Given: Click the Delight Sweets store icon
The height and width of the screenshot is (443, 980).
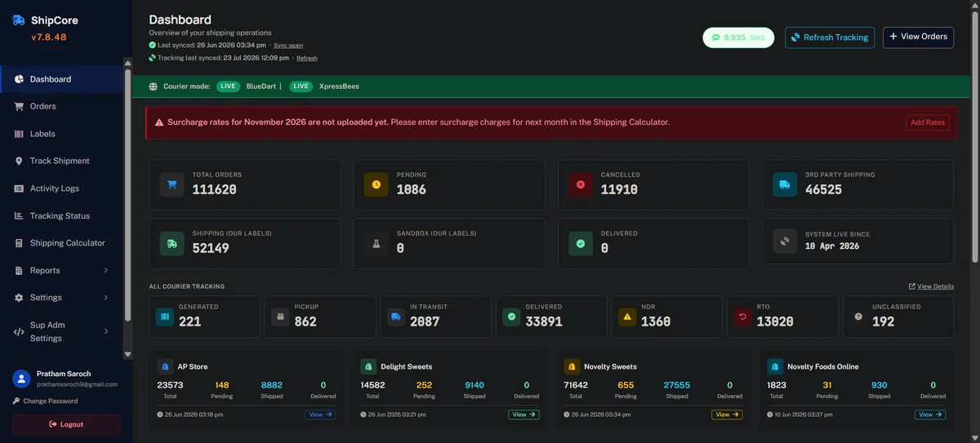Looking at the screenshot, I should point(368,367).
